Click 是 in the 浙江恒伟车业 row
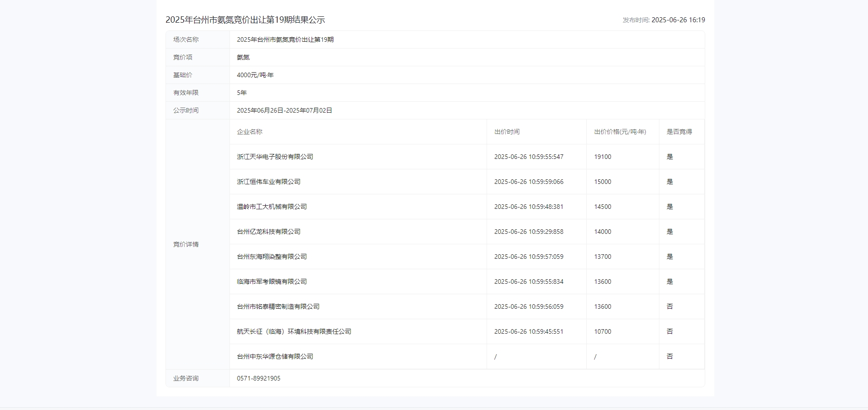868x410 pixels. pyautogui.click(x=670, y=182)
